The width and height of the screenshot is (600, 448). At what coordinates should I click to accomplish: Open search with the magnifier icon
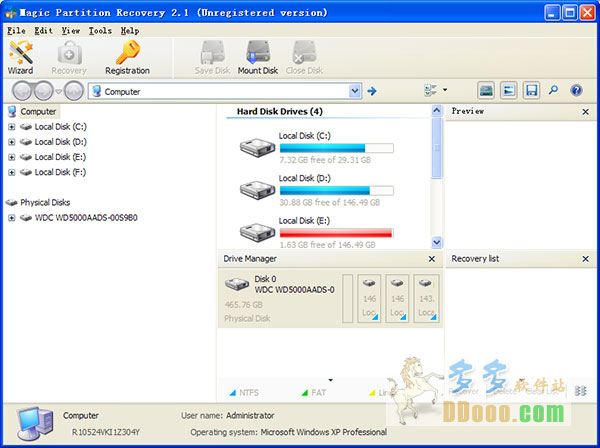553,90
